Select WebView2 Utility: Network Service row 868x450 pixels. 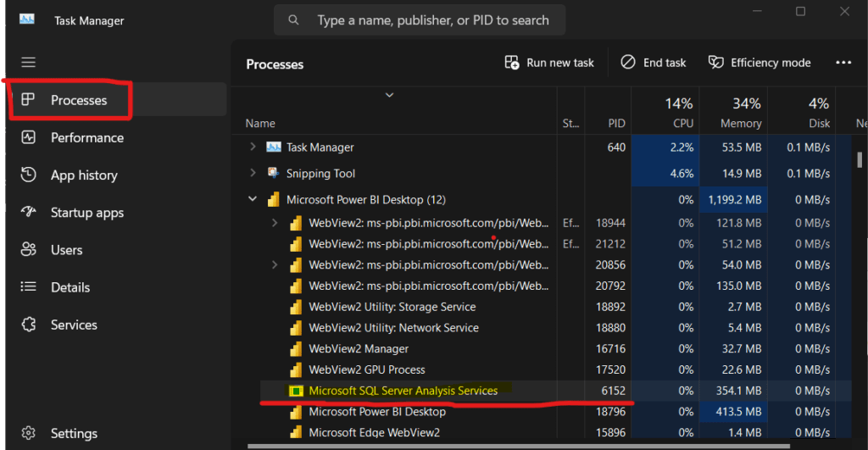[555, 328]
